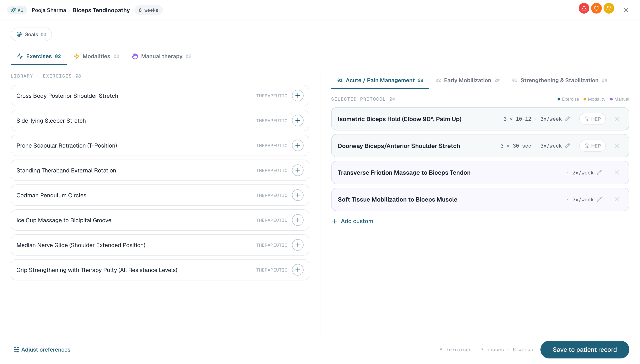The height and width of the screenshot is (364, 640).
Task: Remove Isometric Biceps Hold from protocol
Action: click(x=617, y=119)
